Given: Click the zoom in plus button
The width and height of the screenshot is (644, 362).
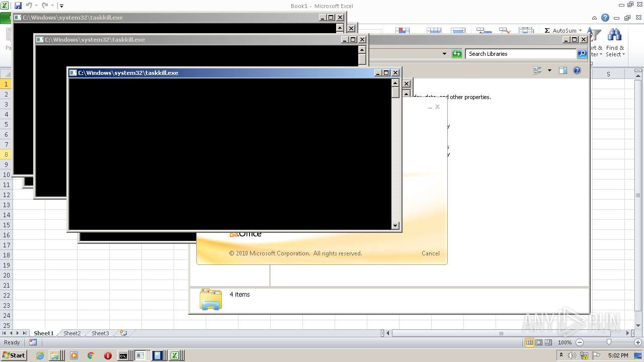Looking at the screenshot, I should [x=638, y=342].
